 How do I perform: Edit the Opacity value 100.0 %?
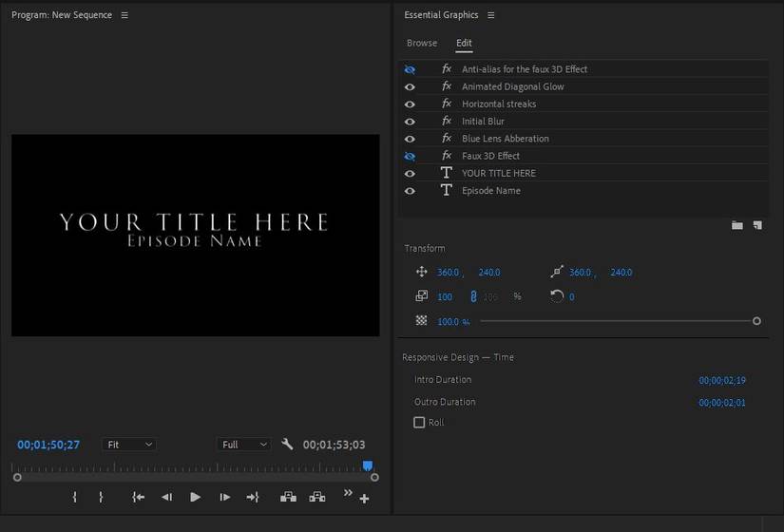click(453, 321)
